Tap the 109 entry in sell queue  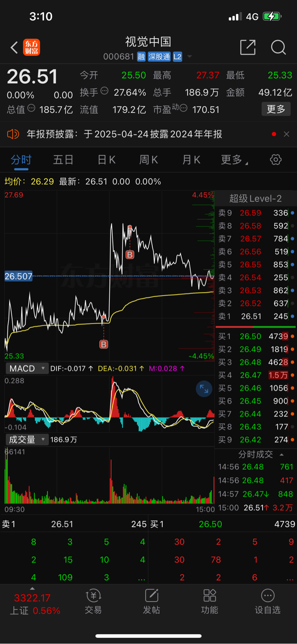pyautogui.click(x=65, y=577)
